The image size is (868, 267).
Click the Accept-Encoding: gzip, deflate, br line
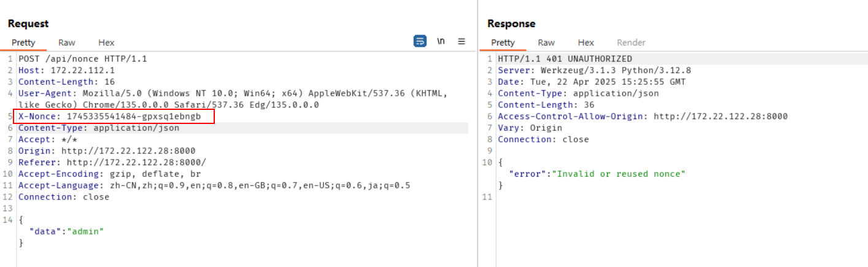tap(109, 174)
